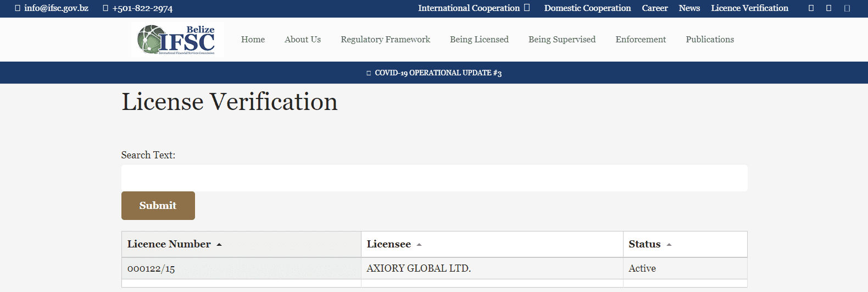Screen dimensions: 868x292
Task: Expand the International Cooperation dropdown arrow
Action: click(x=527, y=8)
